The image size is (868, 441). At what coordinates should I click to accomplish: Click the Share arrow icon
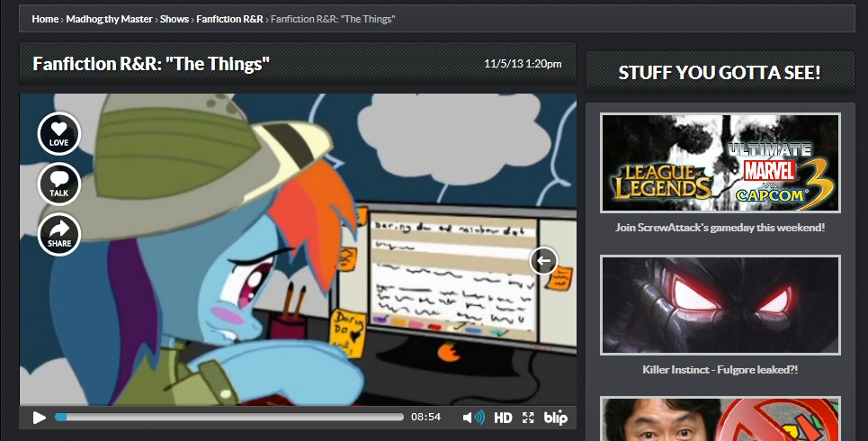point(59,234)
